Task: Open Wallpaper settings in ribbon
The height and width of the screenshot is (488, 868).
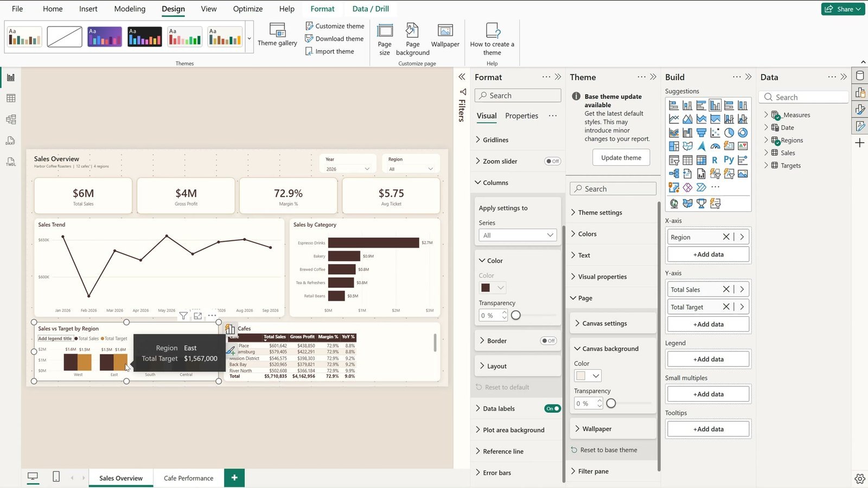Action: pos(445,35)
